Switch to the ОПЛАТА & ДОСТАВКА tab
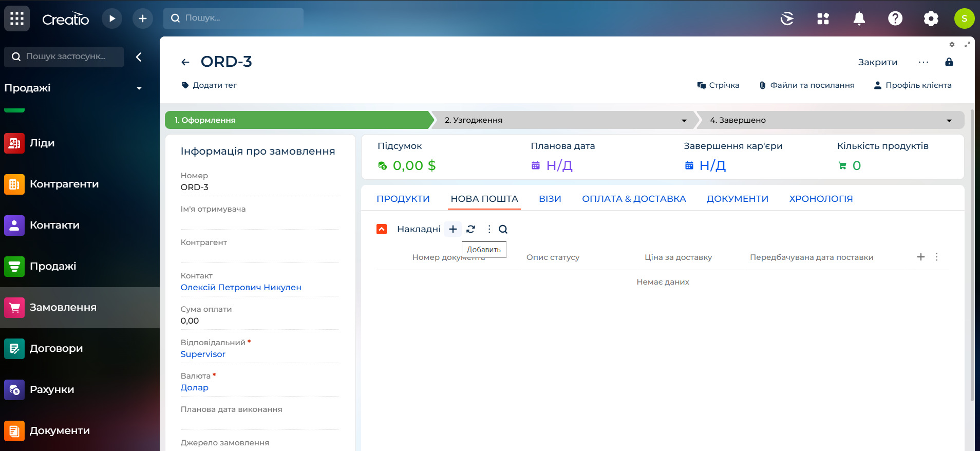 [633, 199]
